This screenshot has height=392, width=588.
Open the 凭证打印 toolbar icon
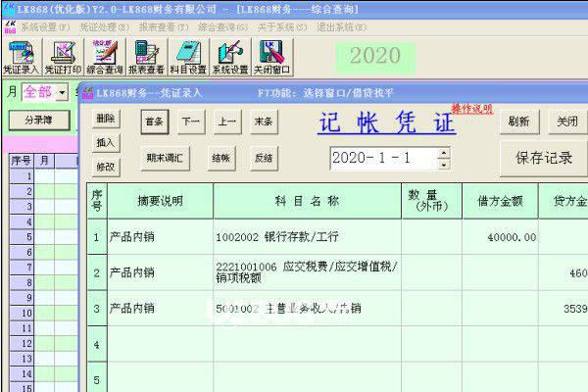(x=63, y=57)
